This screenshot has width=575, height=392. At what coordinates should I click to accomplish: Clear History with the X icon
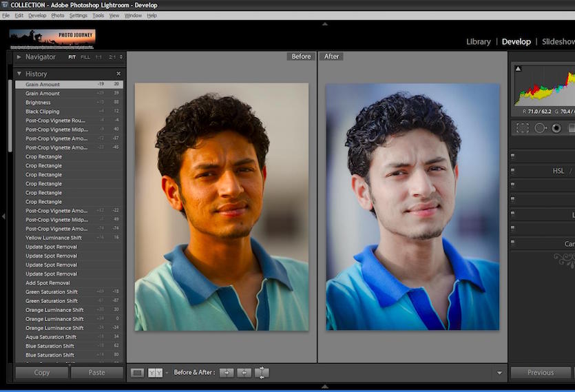(x=118, y=74)
